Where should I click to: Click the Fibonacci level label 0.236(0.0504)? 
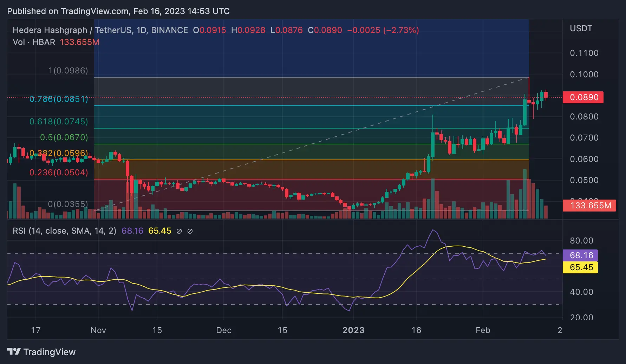click(59, 173)
